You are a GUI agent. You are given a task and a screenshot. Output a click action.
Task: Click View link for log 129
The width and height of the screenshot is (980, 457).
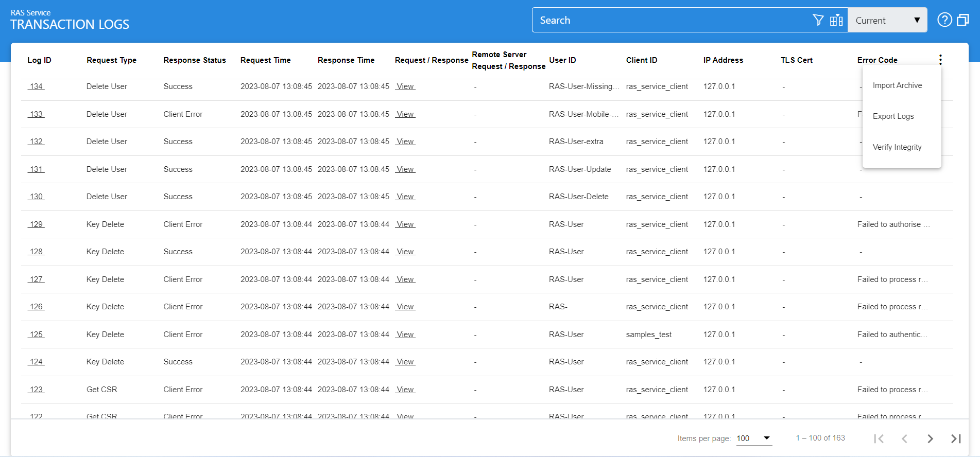click(x=405, y=224)
